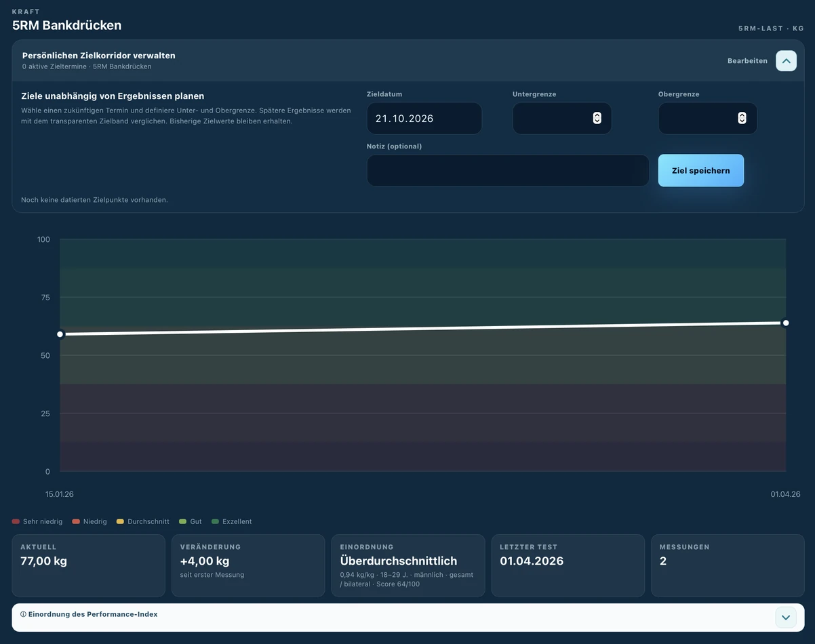Click the Niedrig legend swatch

click(x=76, y=522)
